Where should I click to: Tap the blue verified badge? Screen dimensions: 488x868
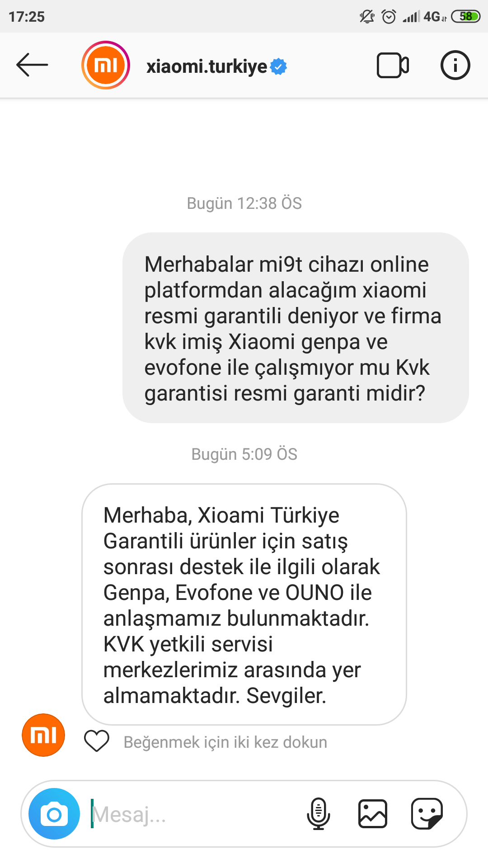(x=278, y=66)
